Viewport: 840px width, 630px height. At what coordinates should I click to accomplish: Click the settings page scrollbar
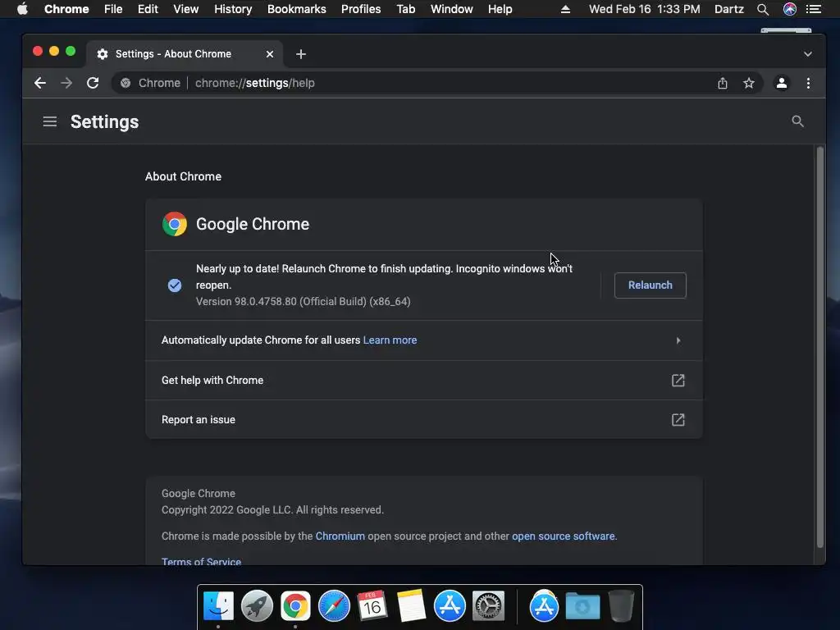pos(819,347)
